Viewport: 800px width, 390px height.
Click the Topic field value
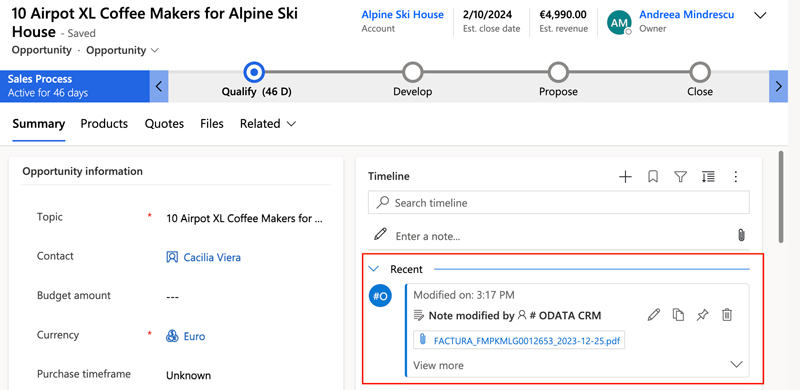pos(245,219)
